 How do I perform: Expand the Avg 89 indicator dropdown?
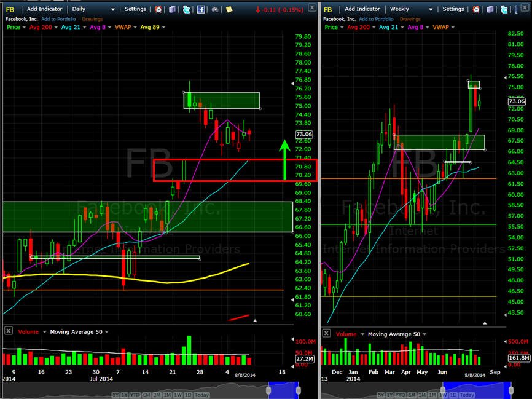tap(163, 27)
